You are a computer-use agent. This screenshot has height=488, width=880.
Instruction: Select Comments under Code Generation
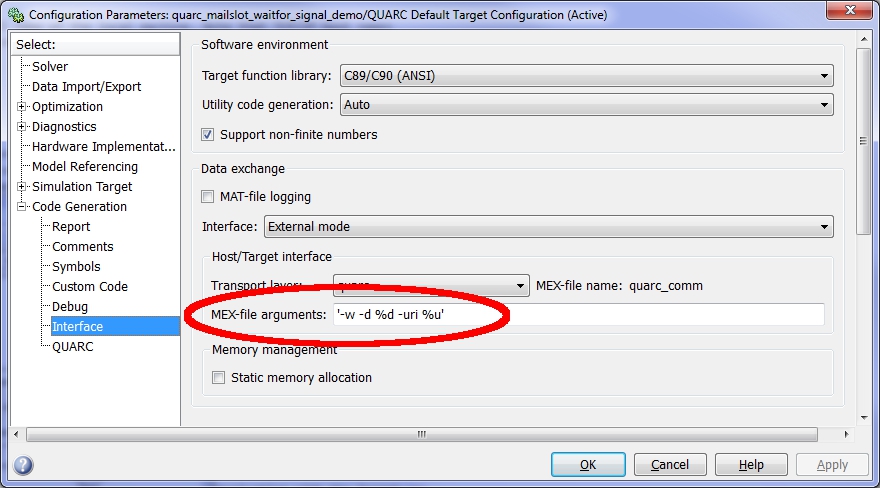82,247
